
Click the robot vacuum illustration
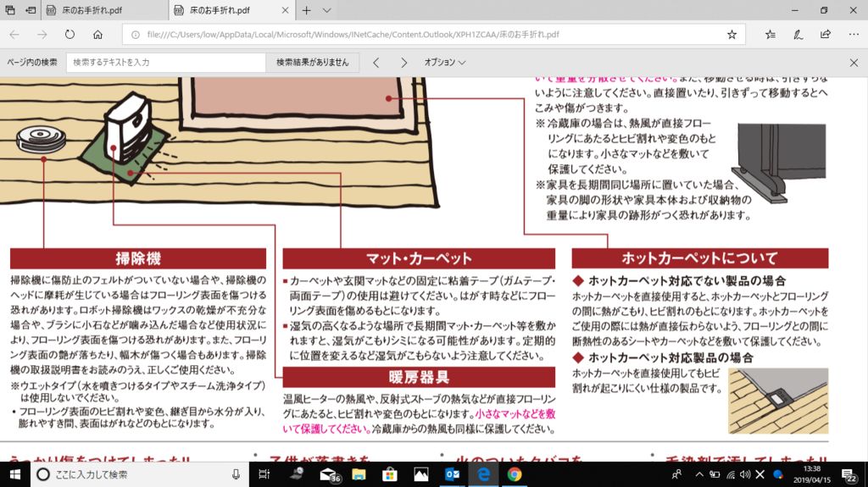click(x=41, y=138)
